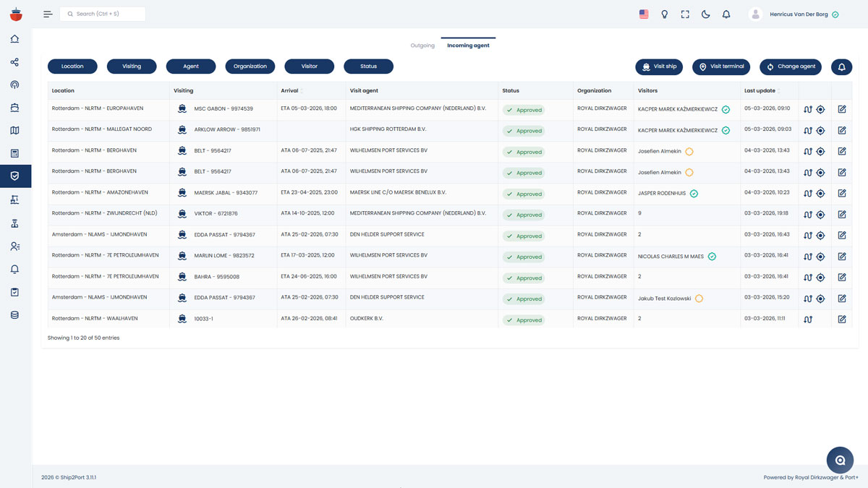Click the shield icon highlighted in the sidebar

pyautogui.click(x=14, y=176)
